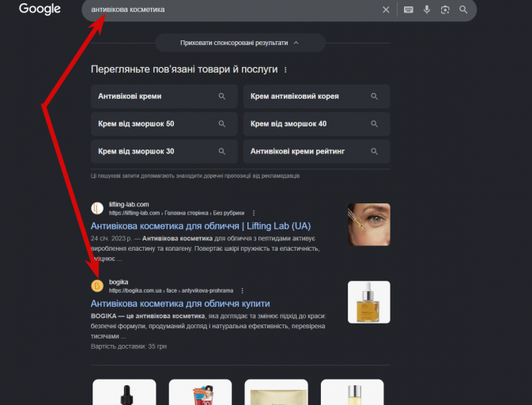This screenshot has width=532, height=405.
Task: Click magnifier icon in Крем від зморшок 30 chip
Action: tap(222, 151)
